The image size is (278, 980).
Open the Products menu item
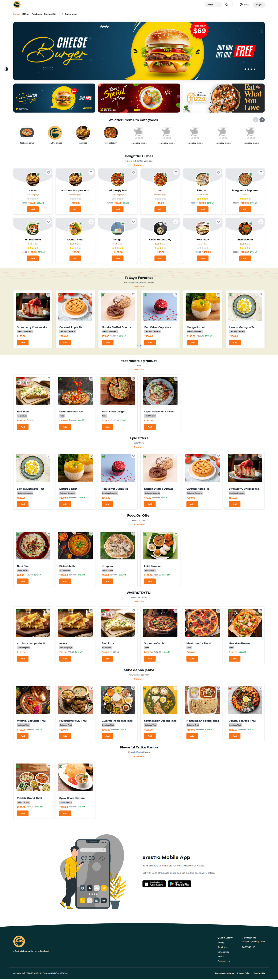tap(36, 14)
